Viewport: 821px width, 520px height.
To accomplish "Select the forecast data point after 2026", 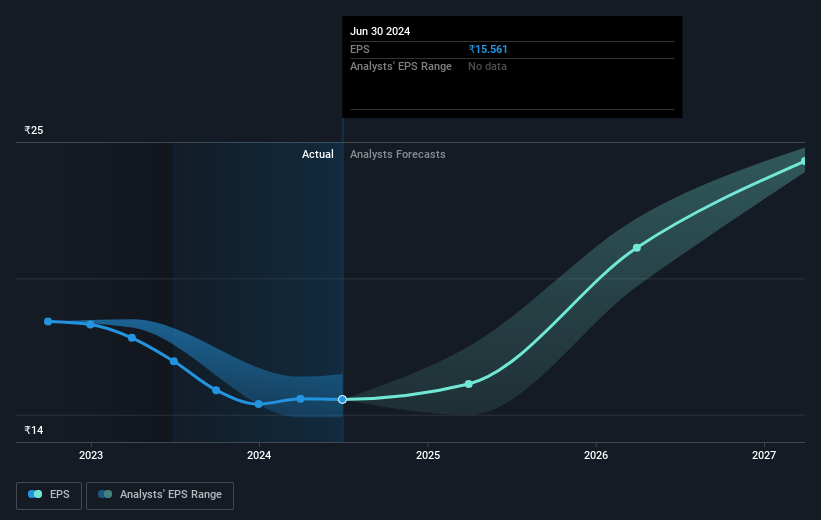I will click(x=637, y=248).
